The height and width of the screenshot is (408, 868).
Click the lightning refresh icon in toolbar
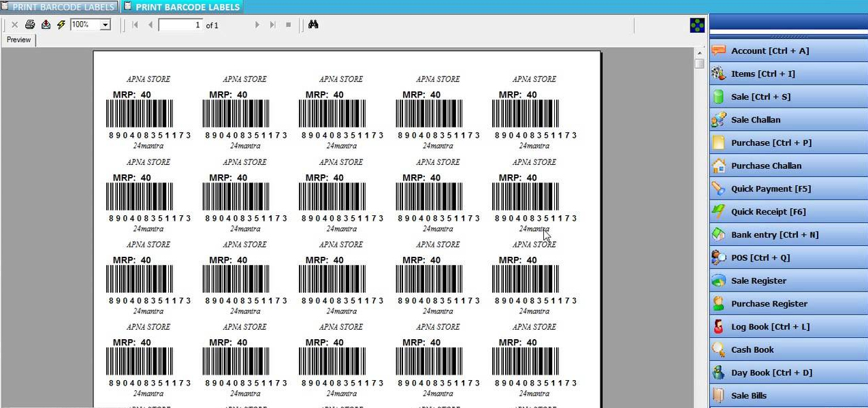tap(61, 25)
